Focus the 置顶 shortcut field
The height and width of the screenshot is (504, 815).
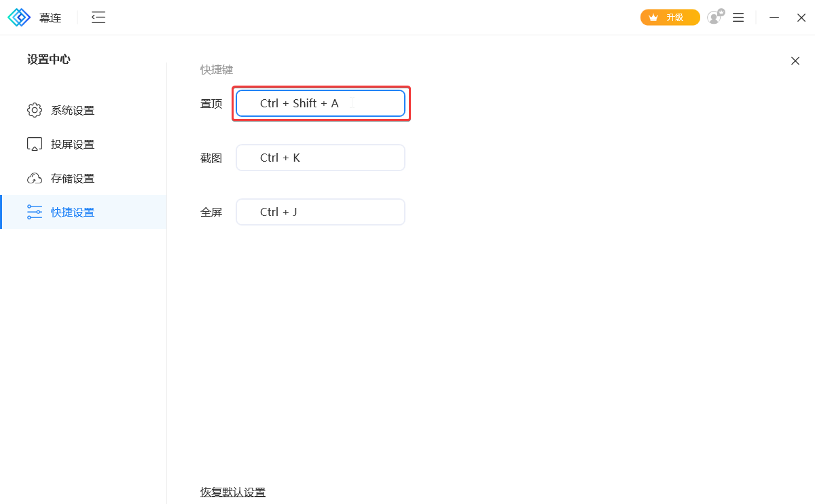[321, 103]
